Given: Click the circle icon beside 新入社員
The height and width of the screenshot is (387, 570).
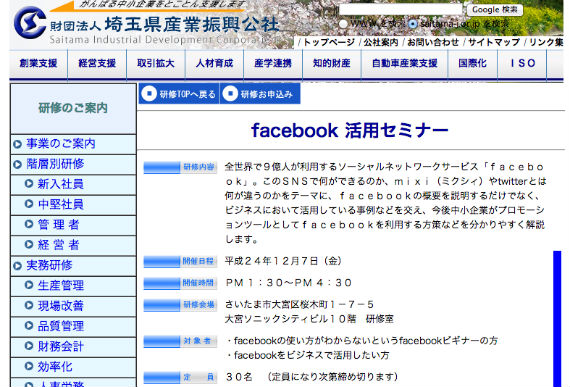Looking at the screenshot, I should point(29,184).
